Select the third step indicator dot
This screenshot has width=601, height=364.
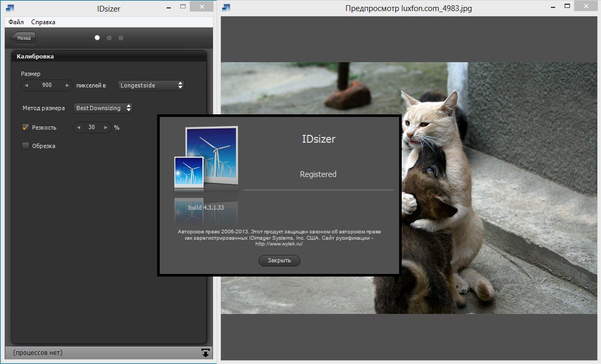click(x=120, y=38)
